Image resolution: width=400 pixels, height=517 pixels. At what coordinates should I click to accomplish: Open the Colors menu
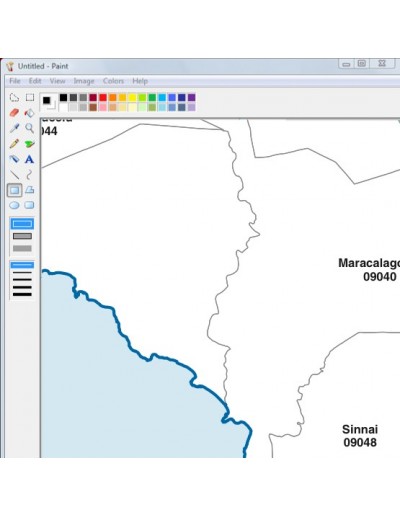point(113,81)
